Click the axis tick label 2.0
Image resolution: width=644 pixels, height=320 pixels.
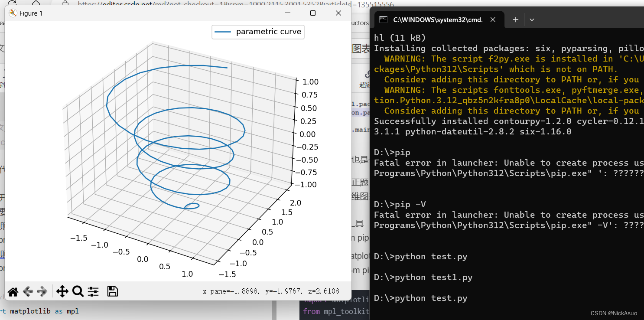point(296,203)
